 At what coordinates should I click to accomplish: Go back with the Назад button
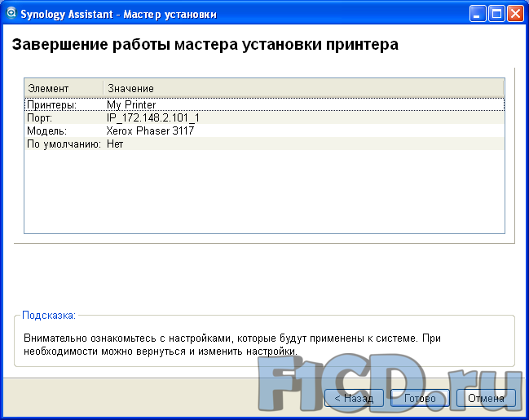tap(354, 398)
